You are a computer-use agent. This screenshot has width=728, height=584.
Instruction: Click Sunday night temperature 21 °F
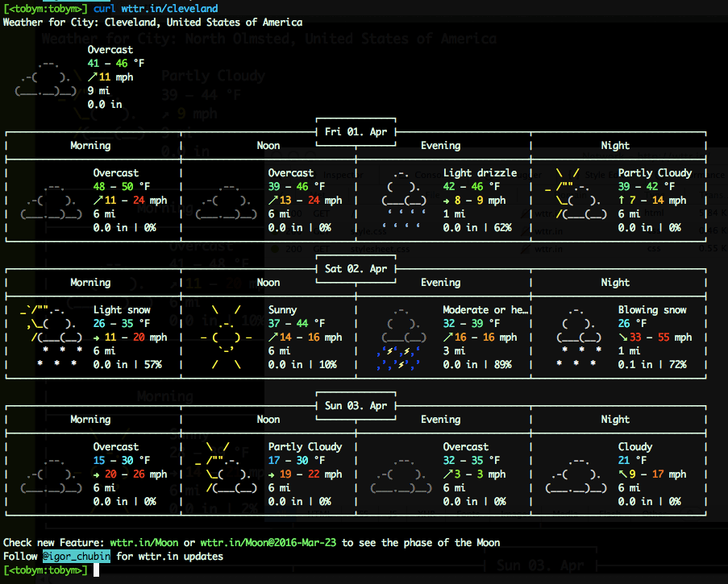(632, 460)
